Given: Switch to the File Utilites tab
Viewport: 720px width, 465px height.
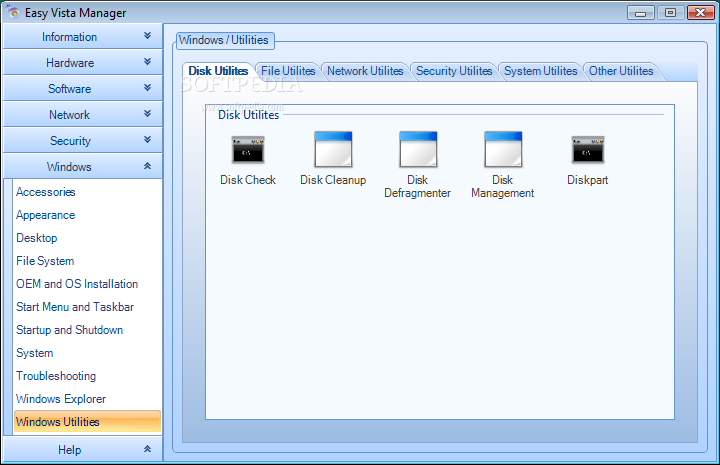Looking at the screenshot, I should point(288,71).
